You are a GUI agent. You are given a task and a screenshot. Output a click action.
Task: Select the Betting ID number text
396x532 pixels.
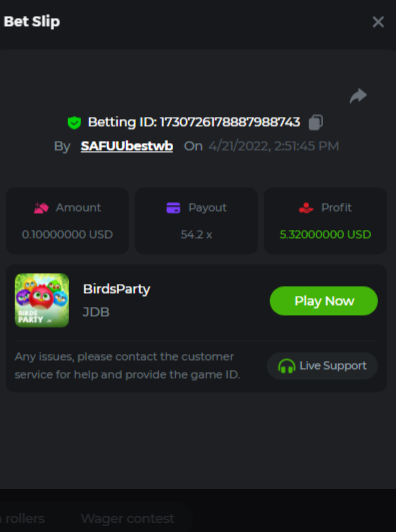point(230,122)
